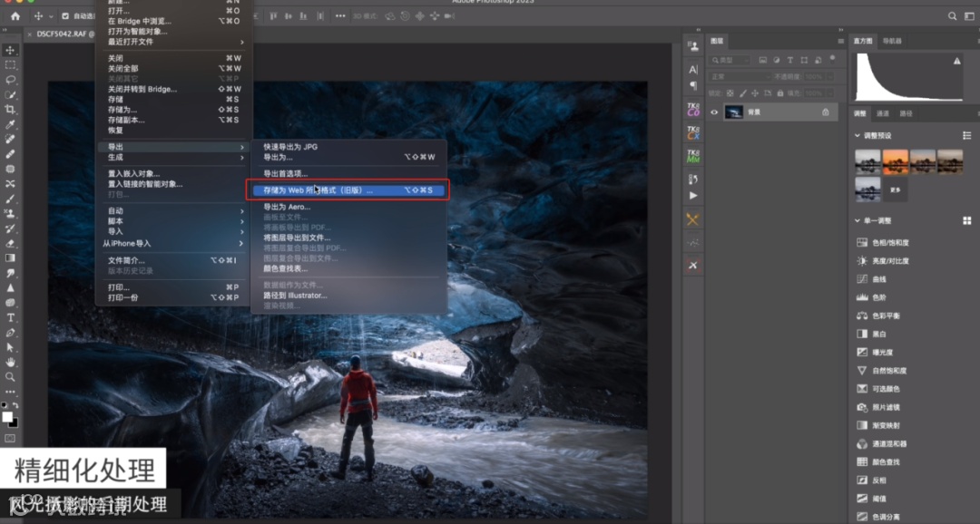The height and width of the screenshot is (524, 980).
Task: Select the Brush tool
Action: point(11,199)
